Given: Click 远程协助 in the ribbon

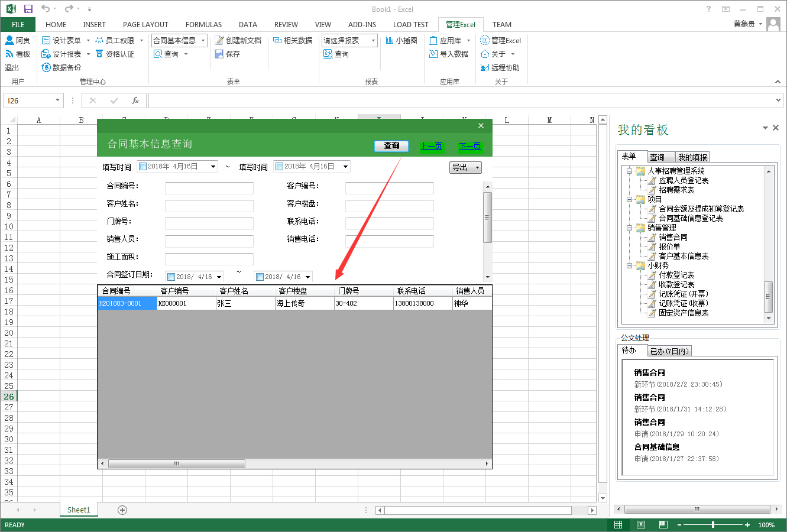Looking at the screenshot, I should tap(500, 67).
